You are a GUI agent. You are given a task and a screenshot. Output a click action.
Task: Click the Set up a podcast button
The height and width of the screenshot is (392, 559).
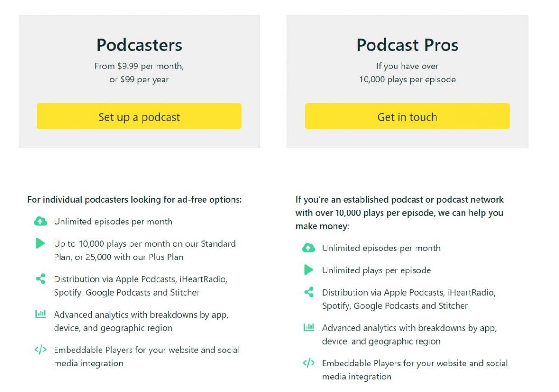[139, 116]
